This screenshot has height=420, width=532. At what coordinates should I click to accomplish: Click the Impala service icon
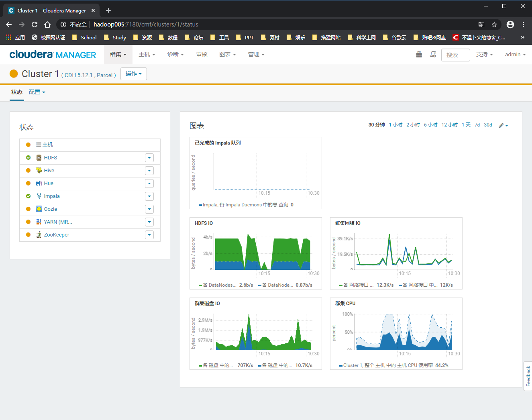tap(39, 196)
